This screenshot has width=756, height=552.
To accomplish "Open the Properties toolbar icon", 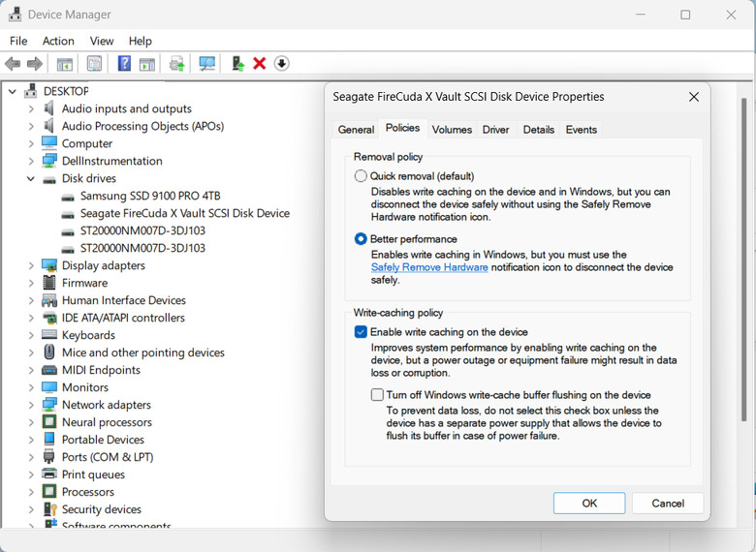I will (94, 64).
